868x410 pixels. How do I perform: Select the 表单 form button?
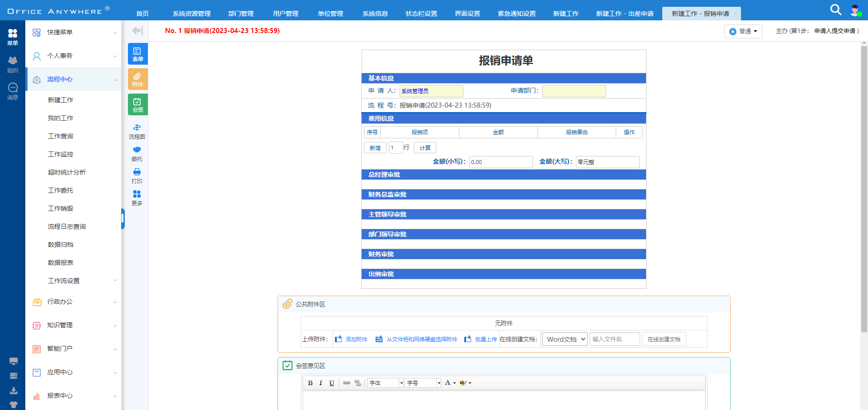[138, 54]
